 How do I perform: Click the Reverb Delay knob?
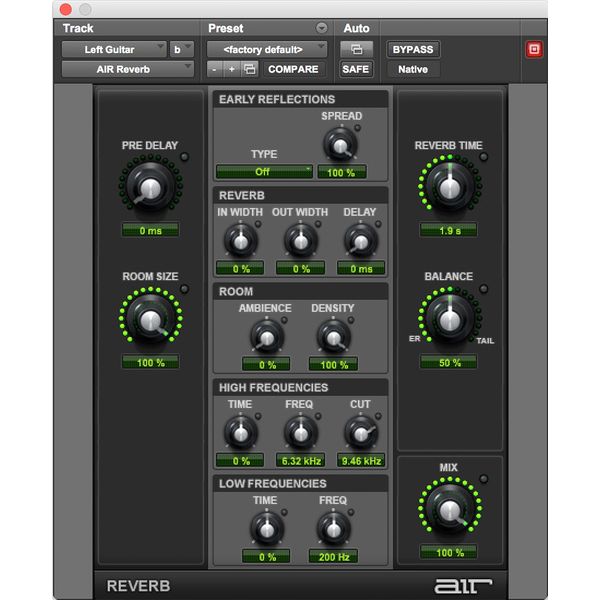pyautogui.click(x=361, y=241)
